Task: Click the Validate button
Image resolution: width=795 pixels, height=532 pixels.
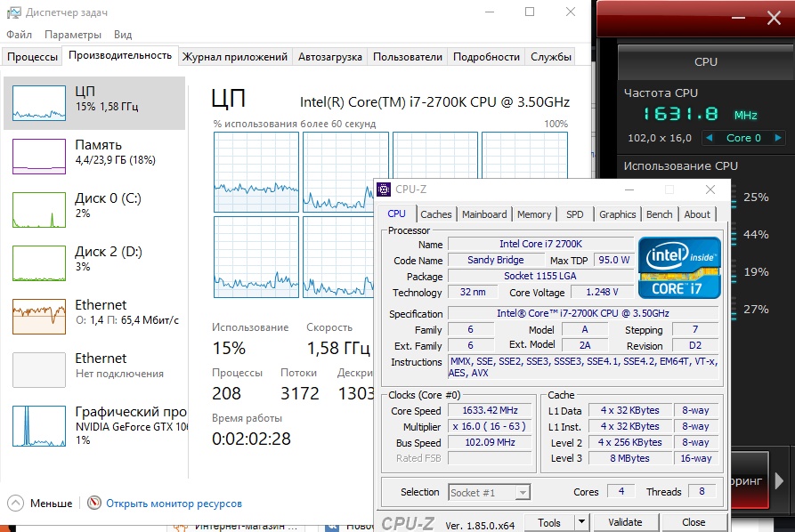Action: coord(625,522)
